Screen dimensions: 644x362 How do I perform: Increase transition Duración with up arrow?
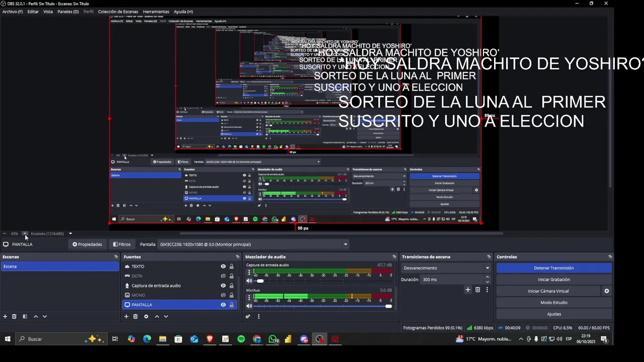[x=487, y=278]
